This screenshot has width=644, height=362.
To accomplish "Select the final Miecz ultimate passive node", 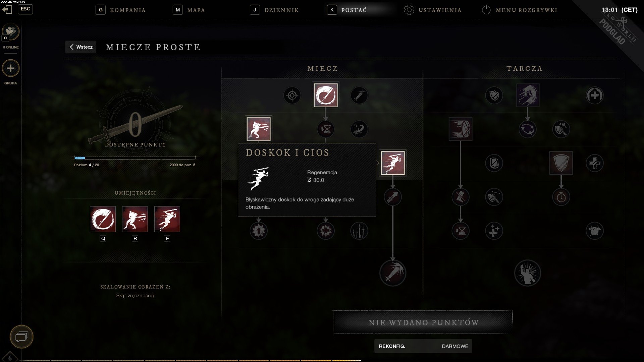I will [393, 273].
